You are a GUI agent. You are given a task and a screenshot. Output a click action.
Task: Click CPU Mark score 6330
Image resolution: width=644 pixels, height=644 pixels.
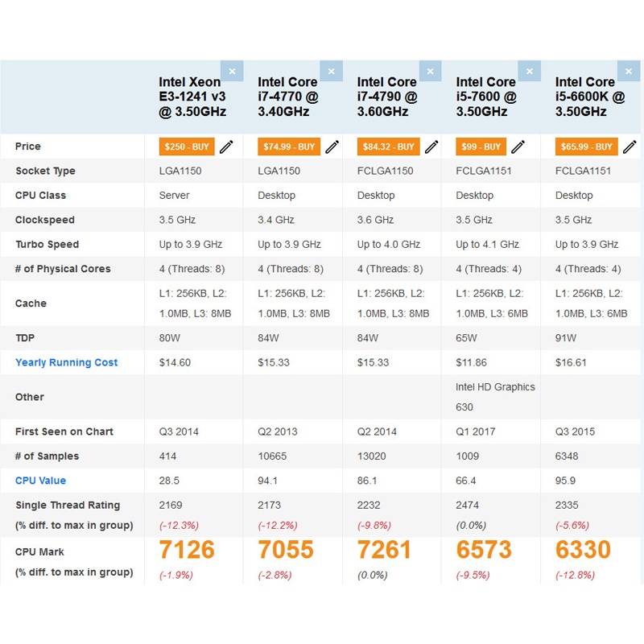point(583,550)
